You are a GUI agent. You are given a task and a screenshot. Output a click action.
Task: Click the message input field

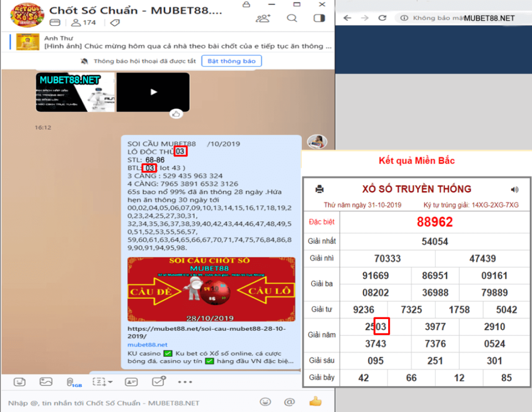[130, 403]
